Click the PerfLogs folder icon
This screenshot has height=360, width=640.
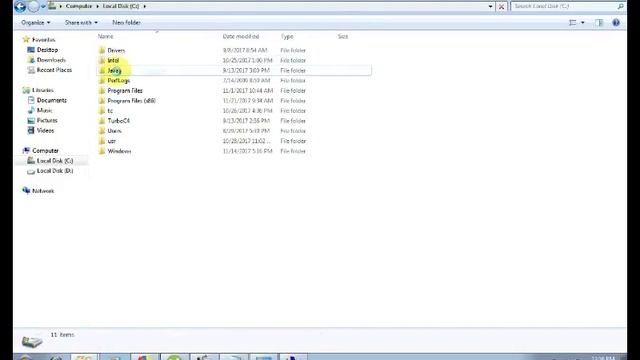click(x=102, y=80)
